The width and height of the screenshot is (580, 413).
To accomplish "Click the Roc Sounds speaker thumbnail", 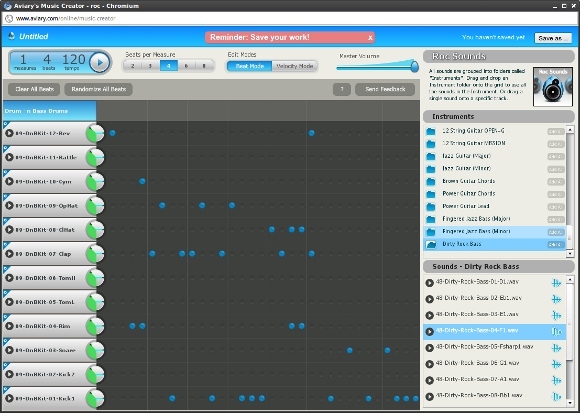I will (553, 87).
